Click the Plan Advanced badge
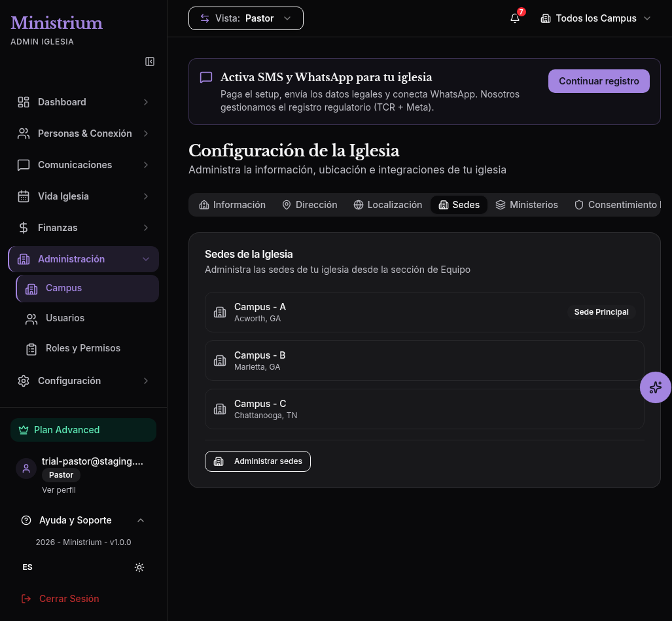 pyautogui.click(x=83, y=430)
